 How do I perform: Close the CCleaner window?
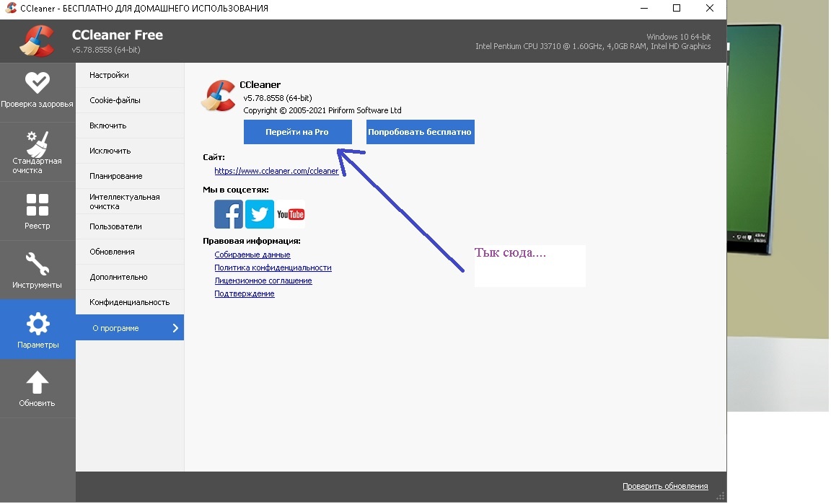(x=710, y=8)
